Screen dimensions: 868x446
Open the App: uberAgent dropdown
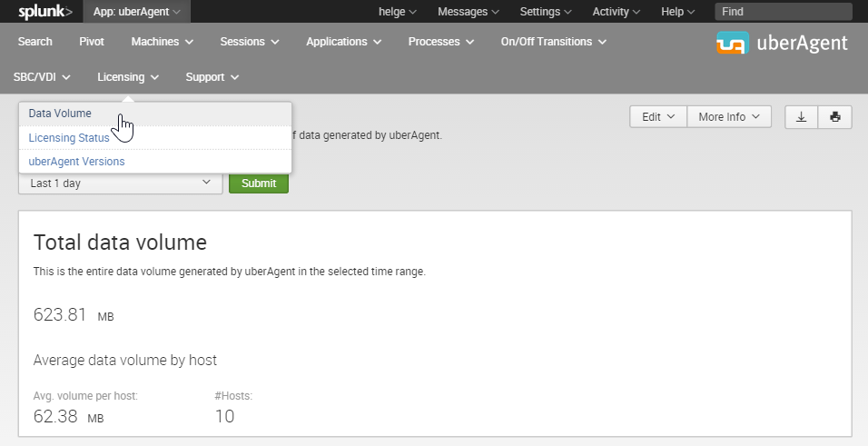point(137,12)
